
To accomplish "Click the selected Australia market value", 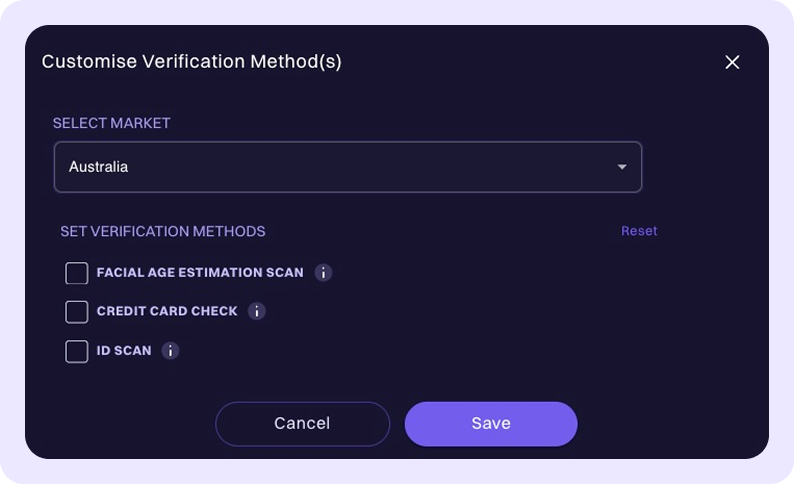I will click(x=98, y=167).
